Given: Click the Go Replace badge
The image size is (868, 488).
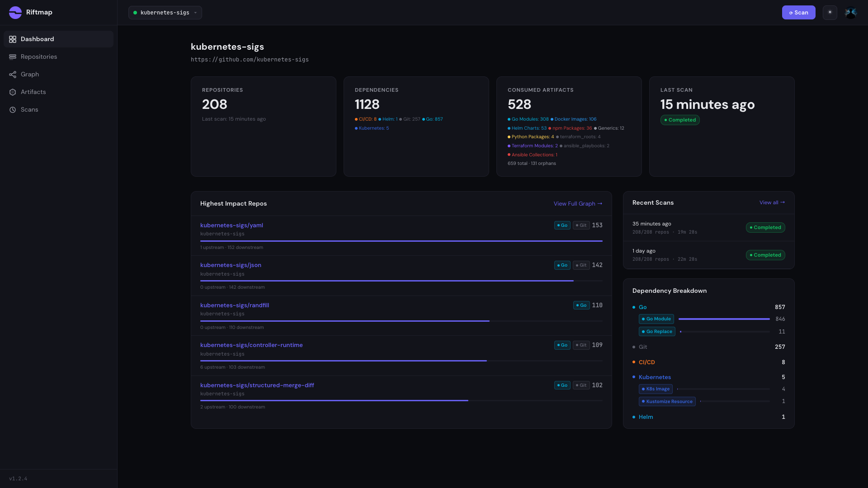Looking at the screenshot, I should pos(657,332).
